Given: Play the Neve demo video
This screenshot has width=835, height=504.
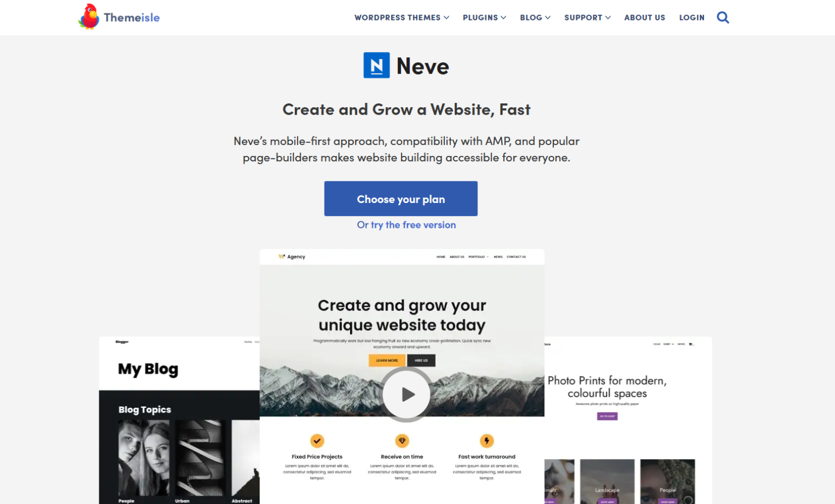Looking at the screenshot, I should click(x=406, y=395).
